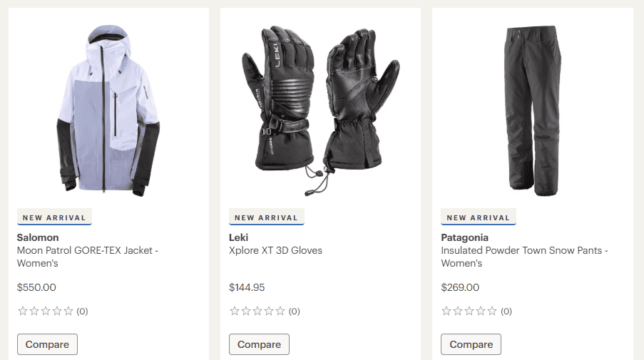Open the Leki gloves product image
644x360 pixels.
point(320,110)
